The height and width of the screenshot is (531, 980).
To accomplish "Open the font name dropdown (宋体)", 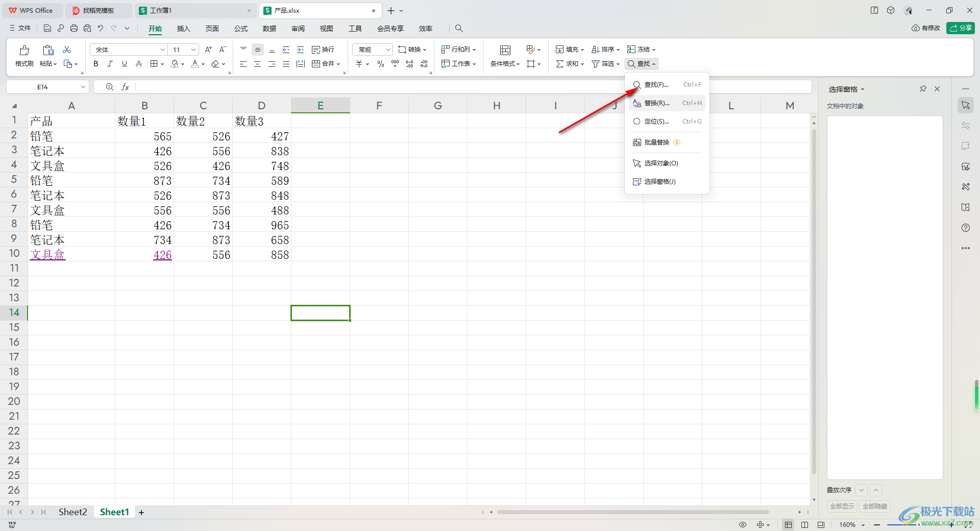I will tap(163, 50).
